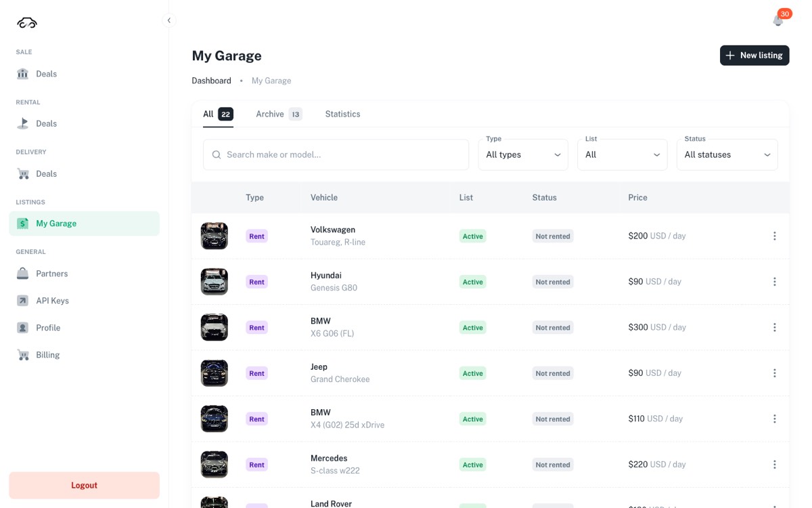
Task: Open Billing page
Action: 85,355
